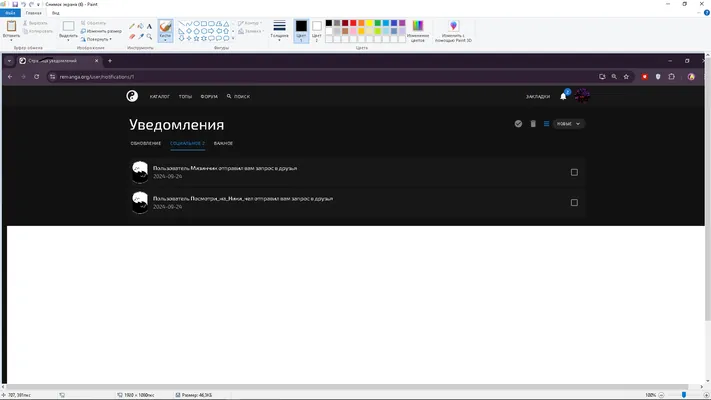Open the shape Fill dropdown
This screenshot has height=400, width=711.
click(250, 31)
